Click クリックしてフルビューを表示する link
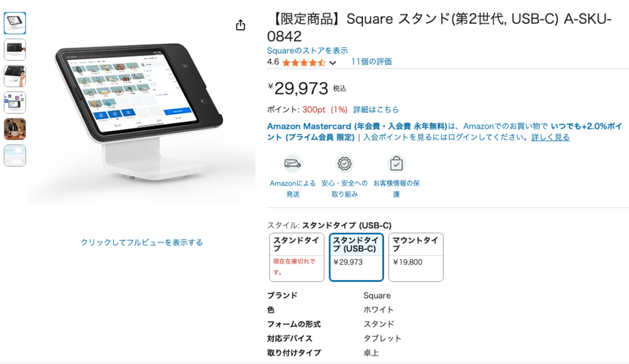 [142, 242]
